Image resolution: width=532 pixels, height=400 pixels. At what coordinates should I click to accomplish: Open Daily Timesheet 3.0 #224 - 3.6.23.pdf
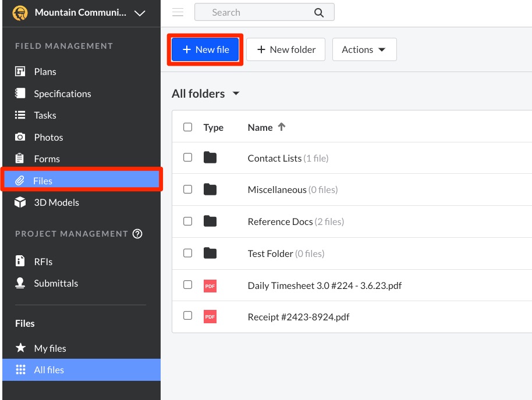pos(325,286)
